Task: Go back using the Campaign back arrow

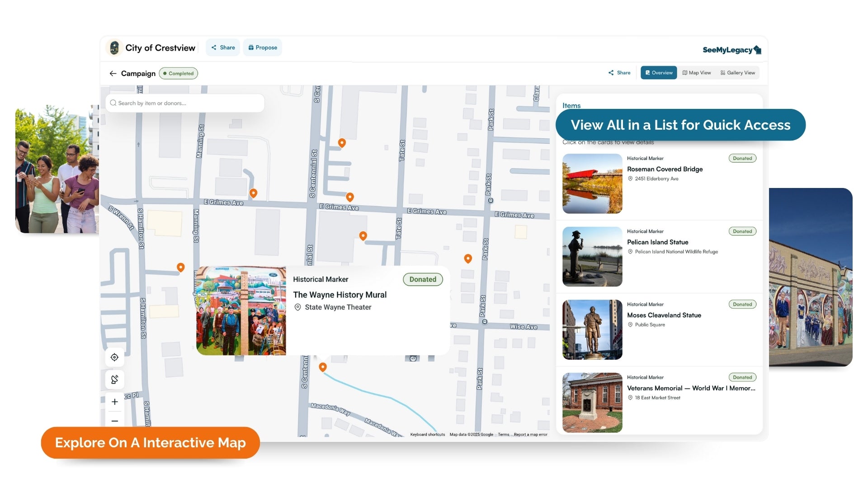Action: [x=113, y=73]
